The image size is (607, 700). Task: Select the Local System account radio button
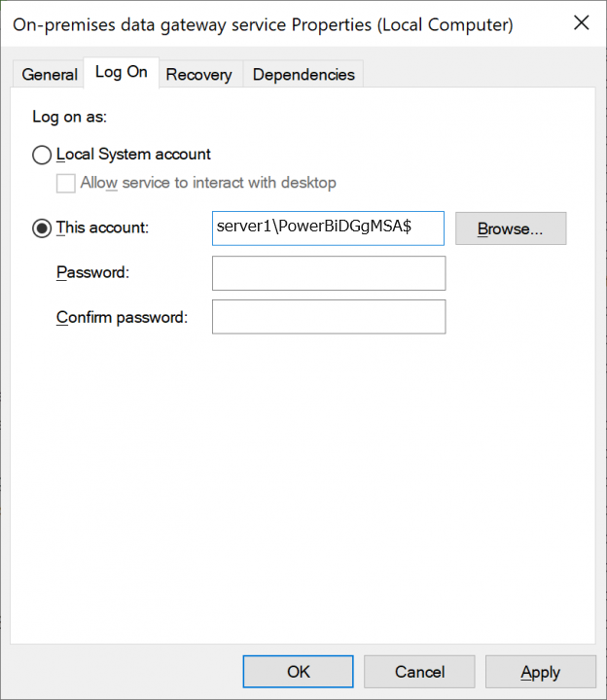pyautogui.click(x=42, y=155)
